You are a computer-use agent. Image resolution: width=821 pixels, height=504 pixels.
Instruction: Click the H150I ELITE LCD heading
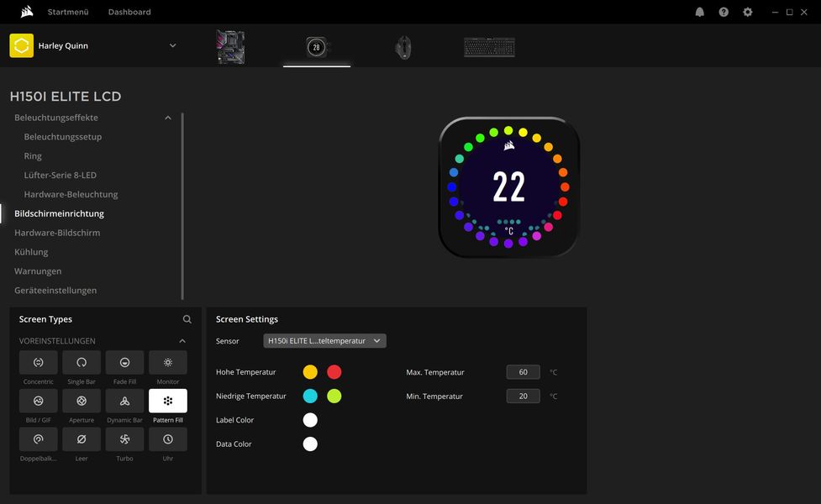pos(66,97)
